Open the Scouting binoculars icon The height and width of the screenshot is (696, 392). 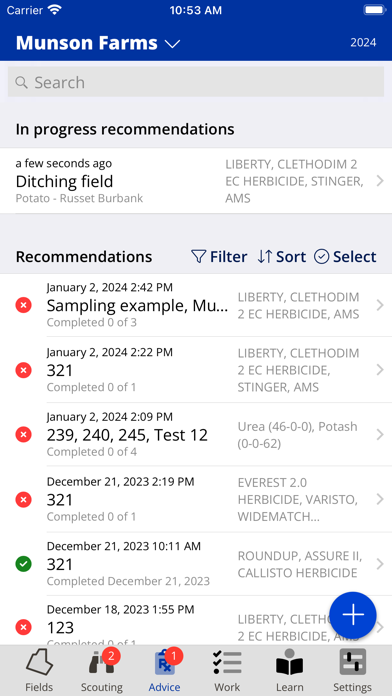[x=101, y=663]
